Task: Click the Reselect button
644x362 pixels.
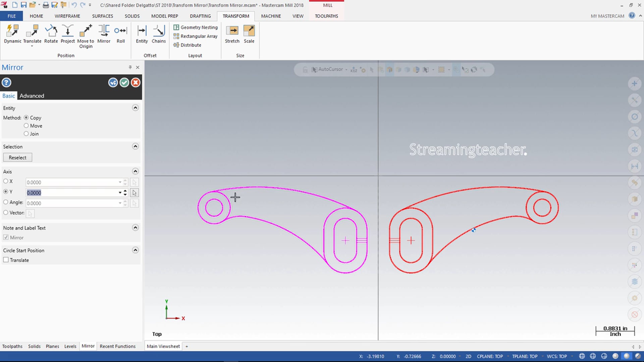Action: click(17, 158)
